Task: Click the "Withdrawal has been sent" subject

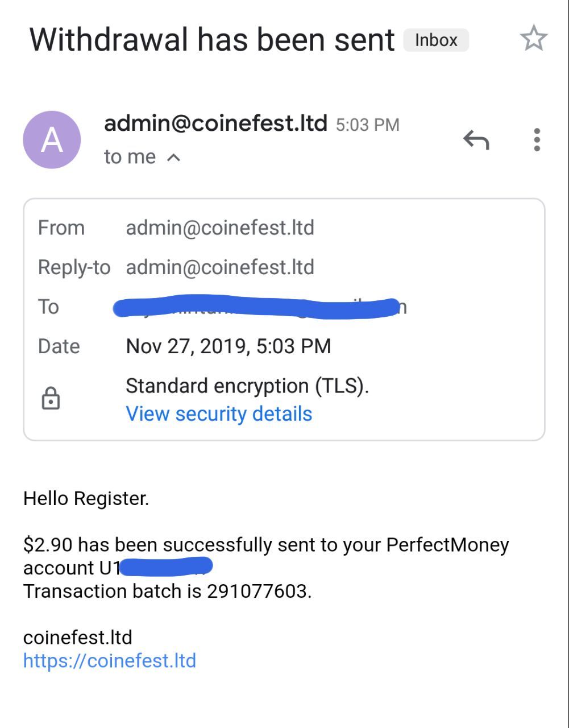Action: 212,40
